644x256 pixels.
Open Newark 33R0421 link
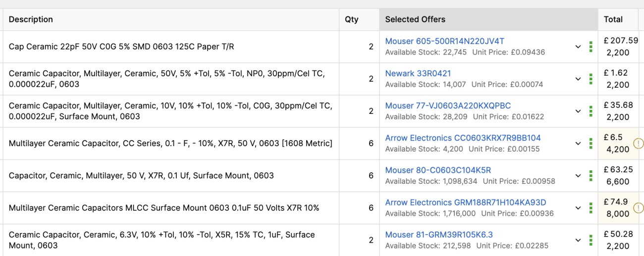pos(418,73)
